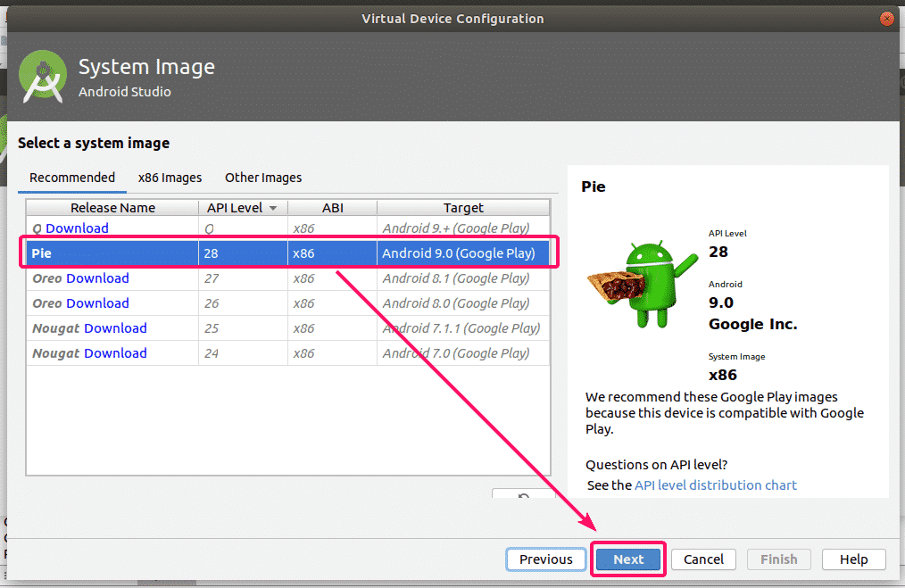The width and height of the screenshot is (905, 588).
Task: Select the 'Android 8.1 (Google Play)' target cell
Action: (463, 278)
